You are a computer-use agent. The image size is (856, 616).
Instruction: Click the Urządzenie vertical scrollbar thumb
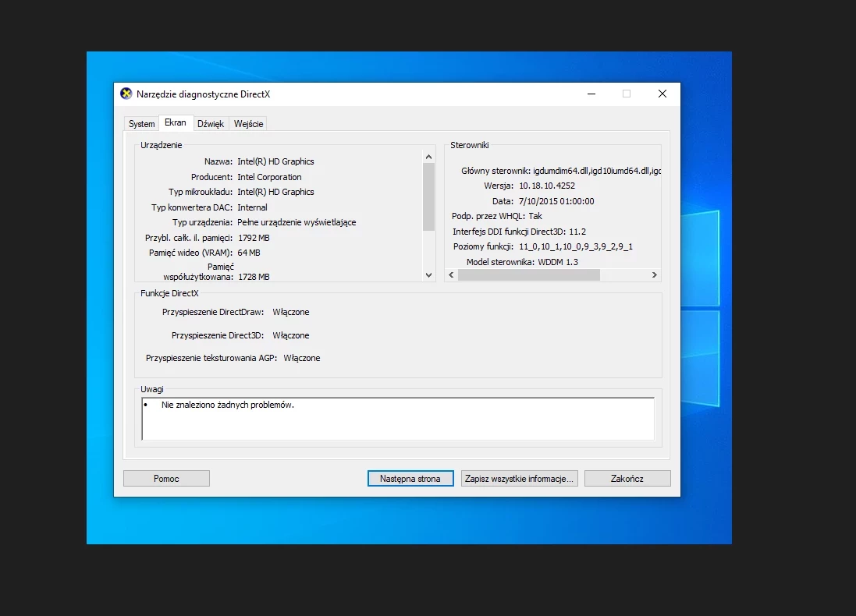pos(428,196)
